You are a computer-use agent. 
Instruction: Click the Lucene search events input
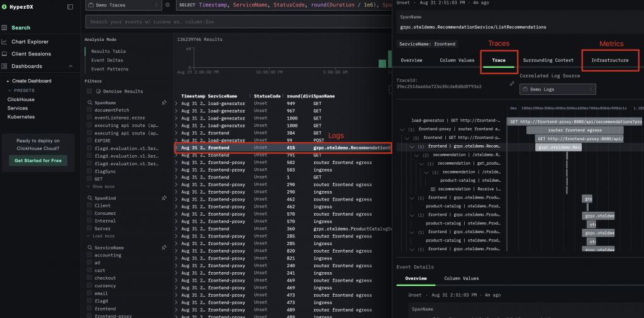click(238, 22)
